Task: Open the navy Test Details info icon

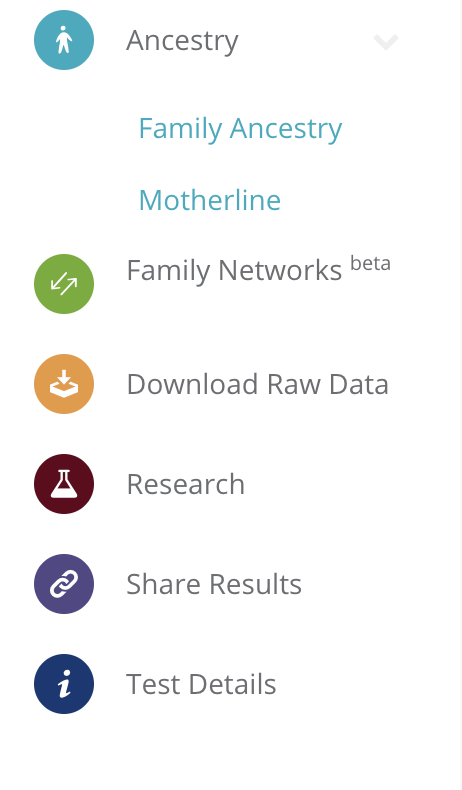Action: 64,684
